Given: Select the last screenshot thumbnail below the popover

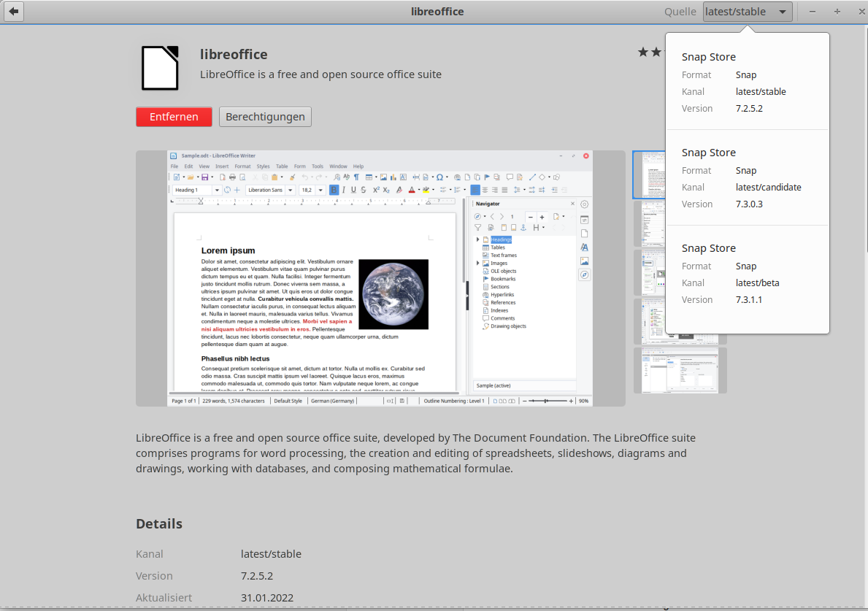Looking at the screenshot, I should pos(680,370).
